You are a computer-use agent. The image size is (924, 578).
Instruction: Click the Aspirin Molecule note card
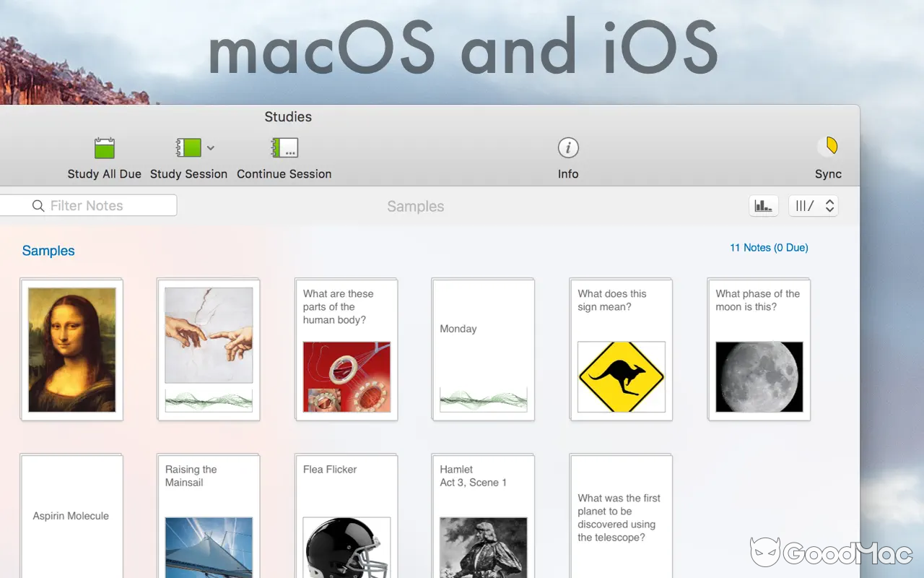coord(71,515)
